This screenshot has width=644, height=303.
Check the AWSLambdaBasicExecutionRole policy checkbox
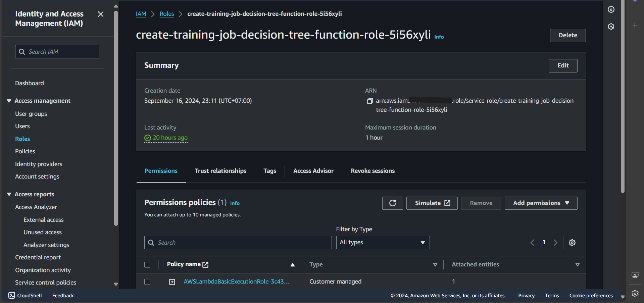point(147,282)
